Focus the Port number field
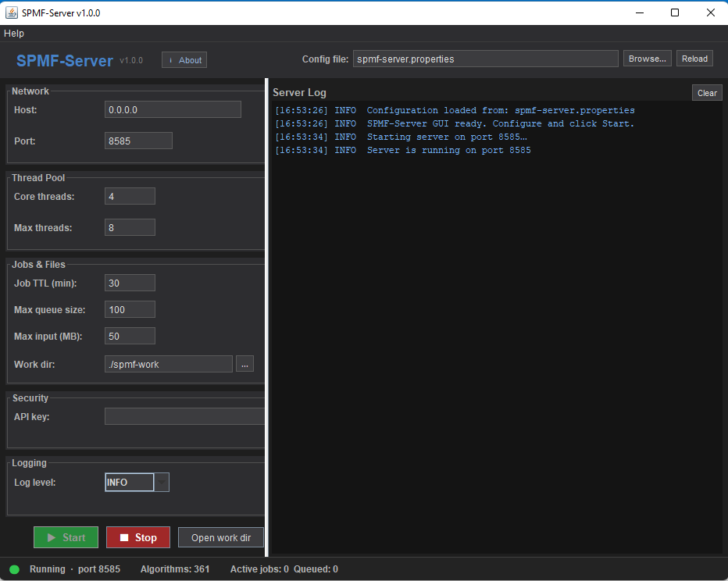The image size is (728, 581). click(138, 141)
